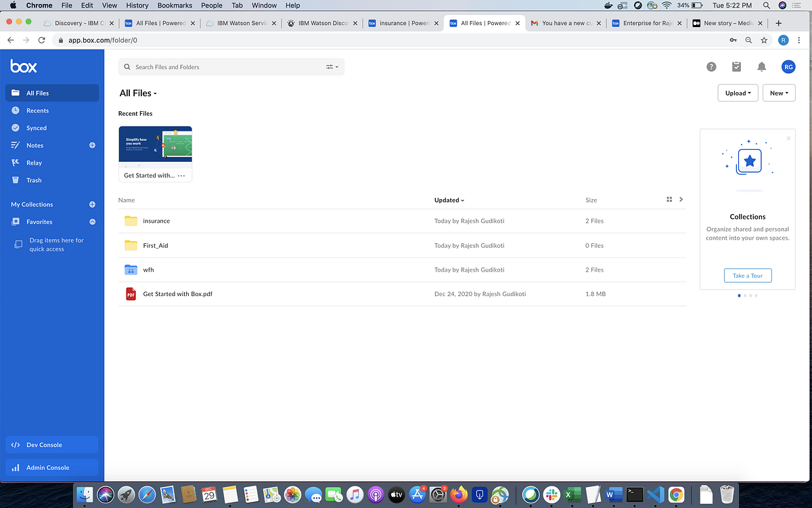Open the notifications bell
Screen dimensions: 812x508
pyautogui.click(x=761, y=66)
